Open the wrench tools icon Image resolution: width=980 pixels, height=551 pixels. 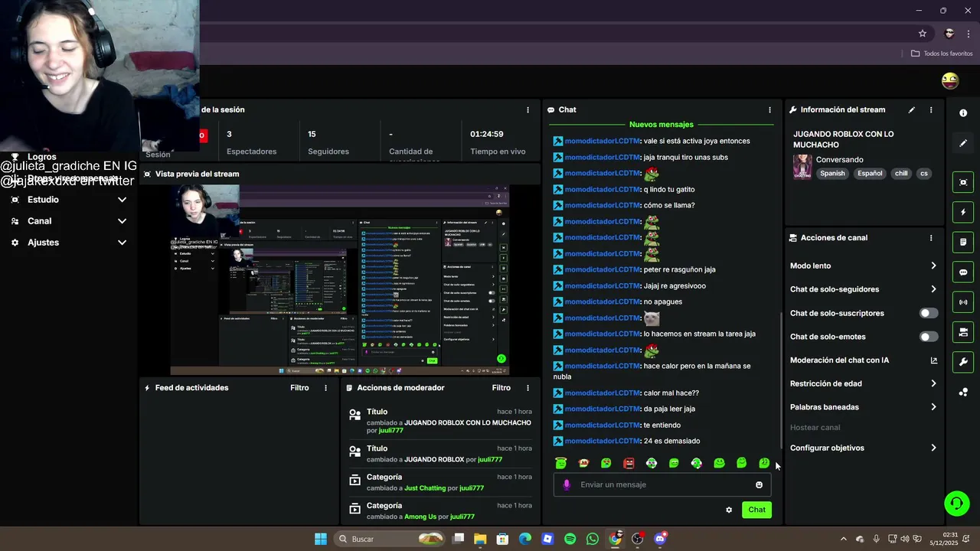coord(963,362)
